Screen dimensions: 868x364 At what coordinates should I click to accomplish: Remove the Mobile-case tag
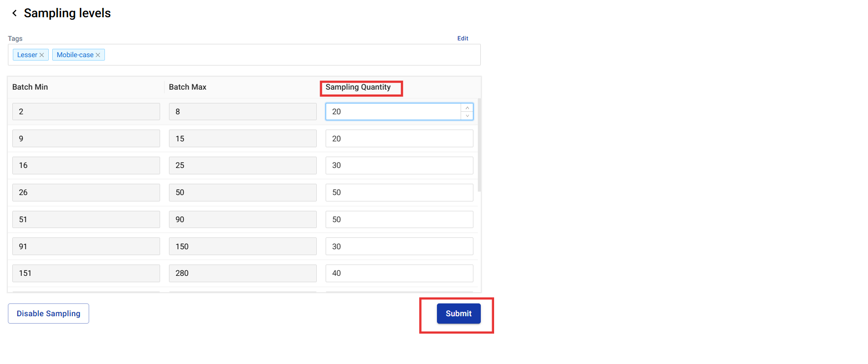98,55
